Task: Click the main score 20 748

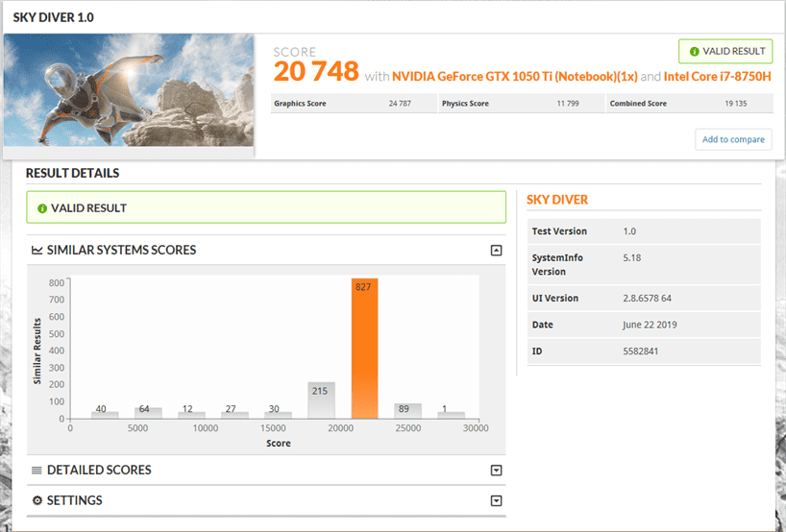Action: tap(316, 71)
